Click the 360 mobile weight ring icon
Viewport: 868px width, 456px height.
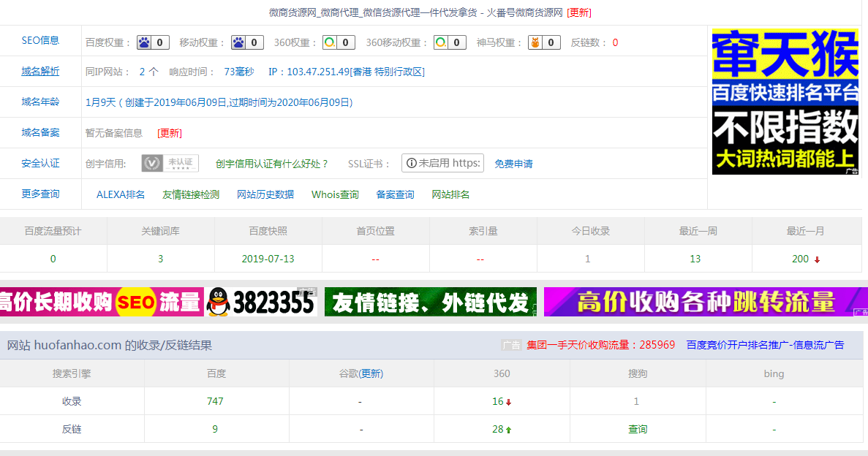click(x=441, y=42)
